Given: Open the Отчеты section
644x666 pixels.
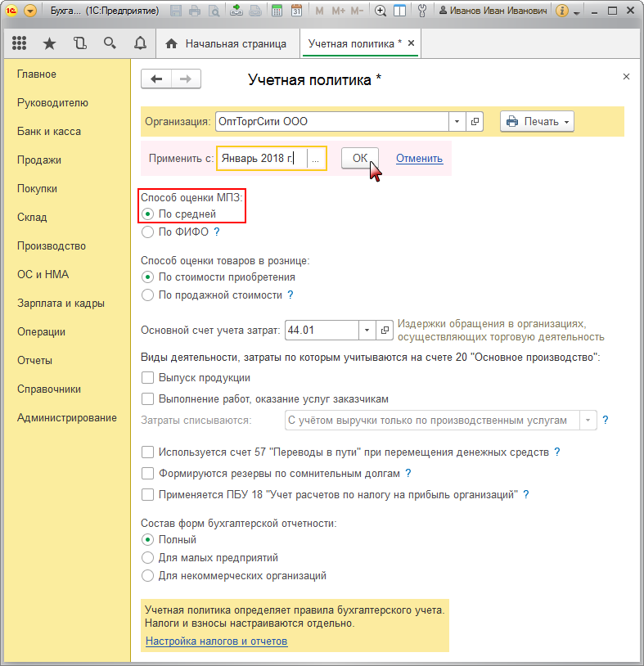Looking at the screenshot, I should pos(34,360).
